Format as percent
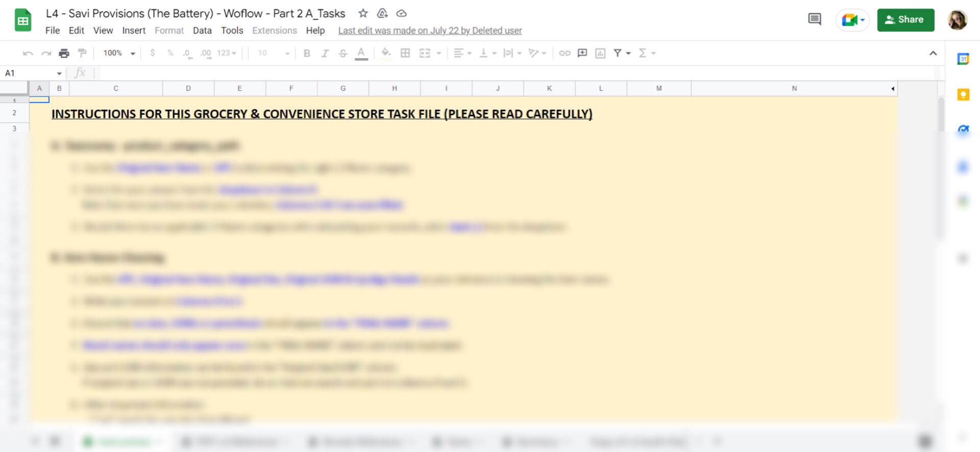 (x=170, y=53)
